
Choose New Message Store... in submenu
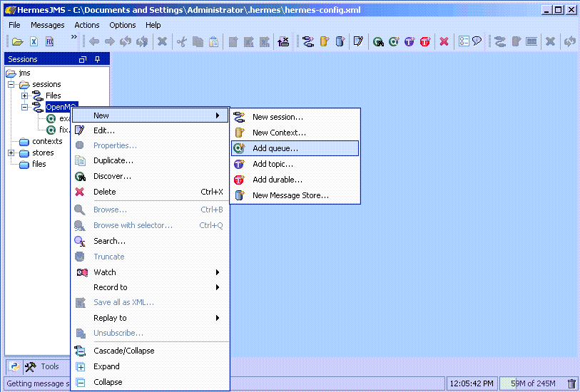pyautogui.click(x=290, y=195)
